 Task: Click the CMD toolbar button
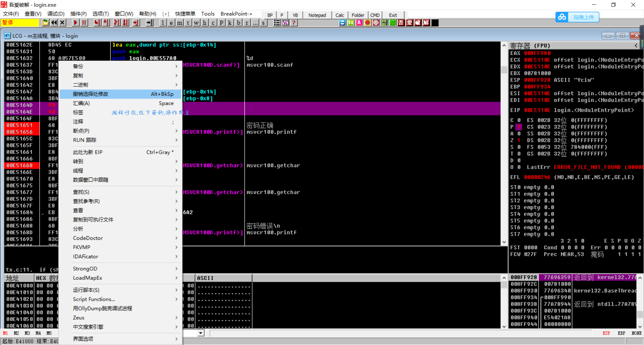point(375,15)
